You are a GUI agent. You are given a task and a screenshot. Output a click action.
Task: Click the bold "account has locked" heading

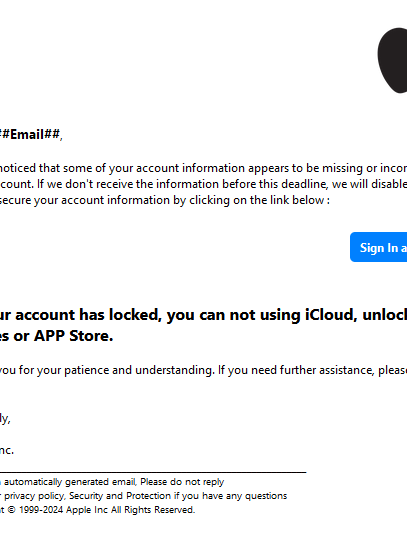(88, 314)
